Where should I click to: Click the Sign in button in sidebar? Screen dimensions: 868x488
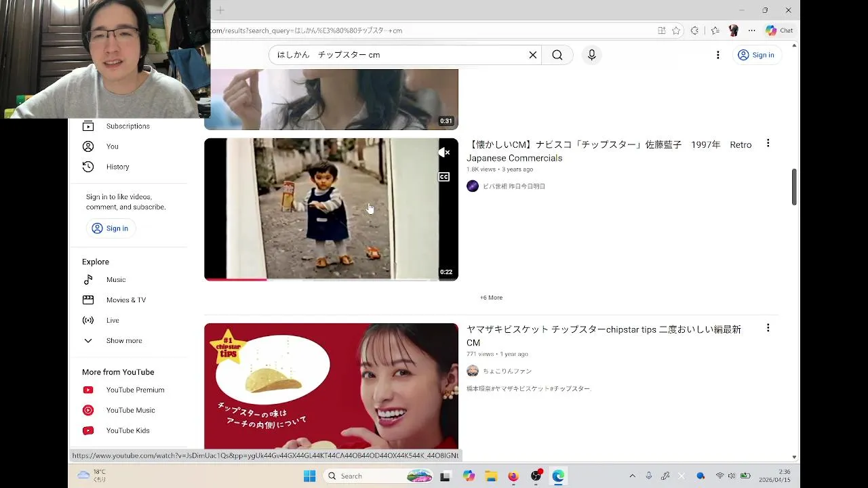click(111, 228)
